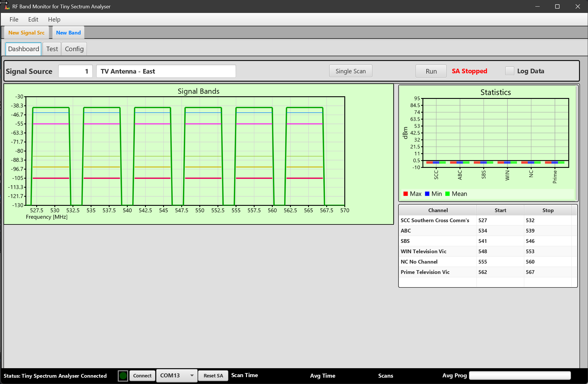The image size is (588, 384).
Task: Click the Reset SA button
Action: (x=213, y=375)
